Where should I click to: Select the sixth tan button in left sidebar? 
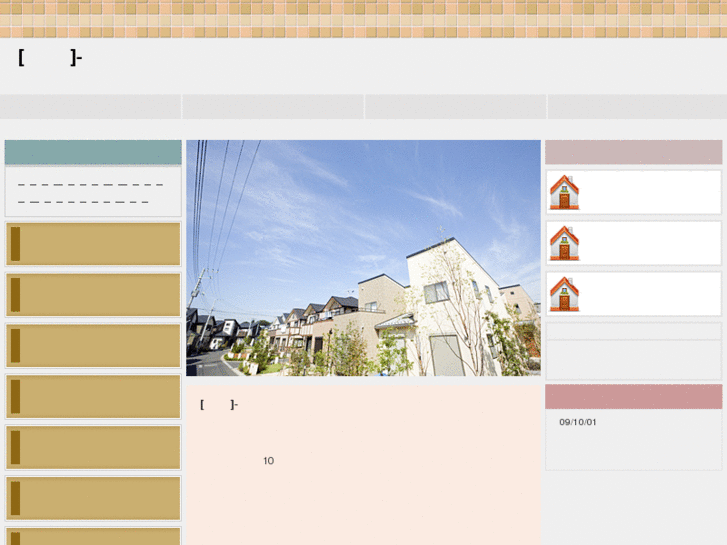[x=94, y=498]
